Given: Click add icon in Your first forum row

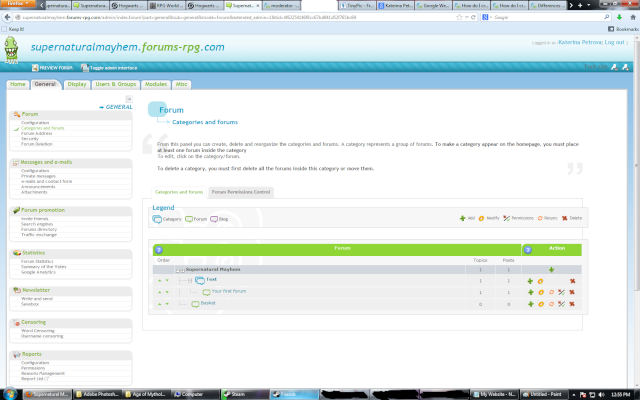Looking at the screenshot, I should tap(531, 292).
